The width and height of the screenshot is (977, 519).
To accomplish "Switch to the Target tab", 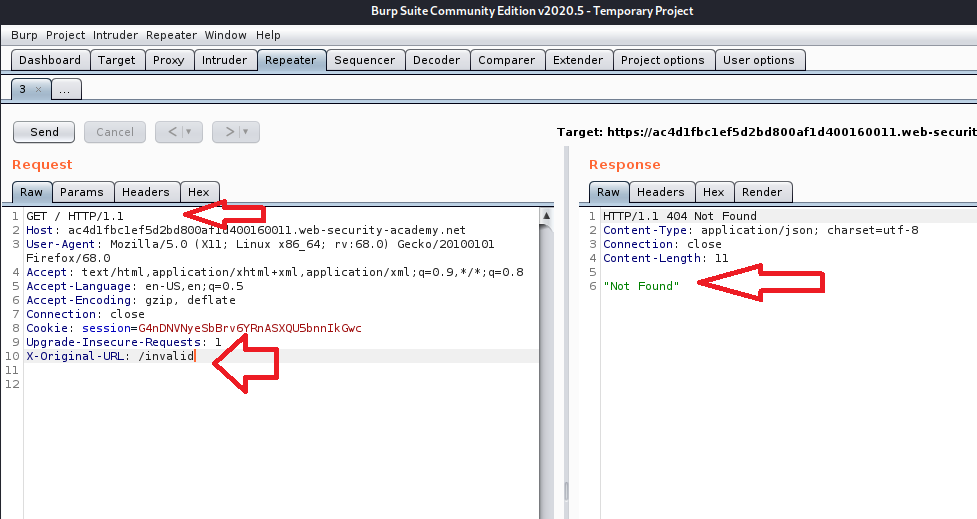I will [x=117, y=60].
